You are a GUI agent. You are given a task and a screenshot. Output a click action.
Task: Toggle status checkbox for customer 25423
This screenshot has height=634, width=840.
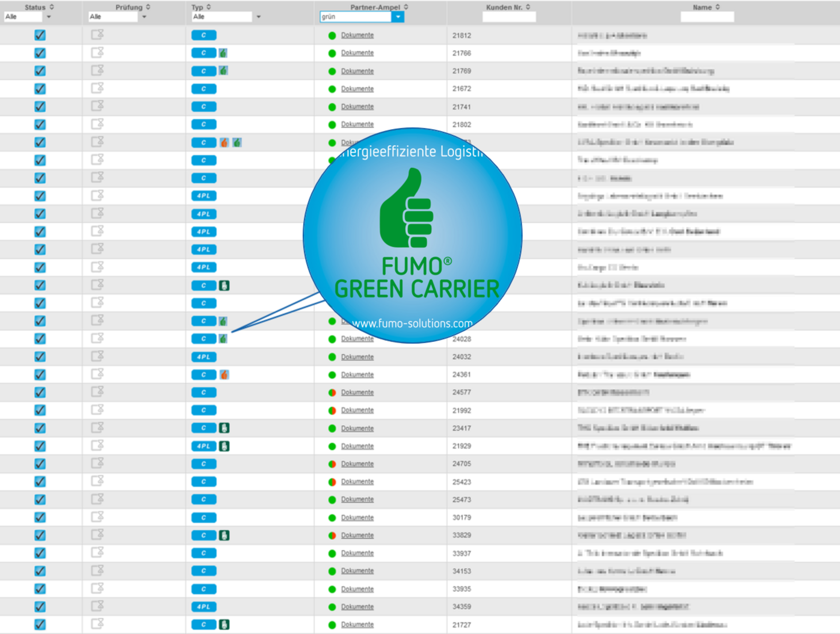40,482
